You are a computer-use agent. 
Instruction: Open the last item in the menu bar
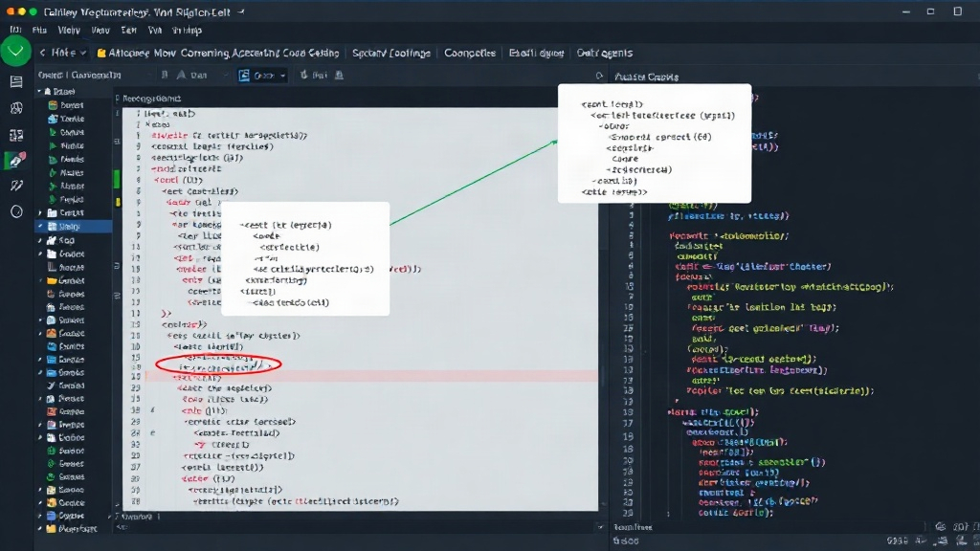tap(187, 30)
